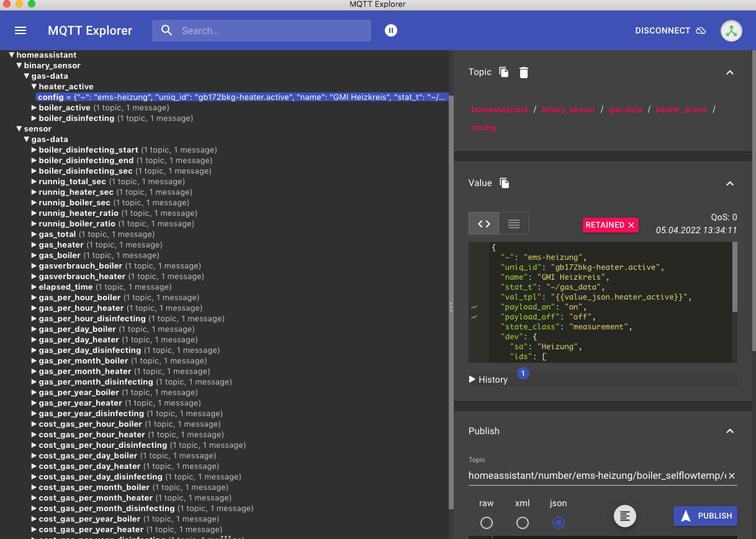
Task: Copy value to clipboard icon
Action: coord(505,183)
